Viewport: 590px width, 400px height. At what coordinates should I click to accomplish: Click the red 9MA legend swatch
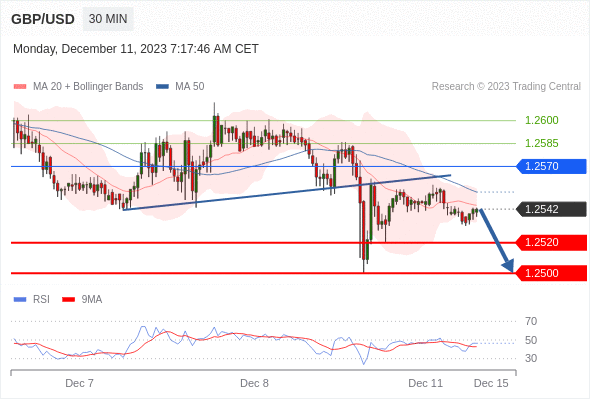(68, 300)
